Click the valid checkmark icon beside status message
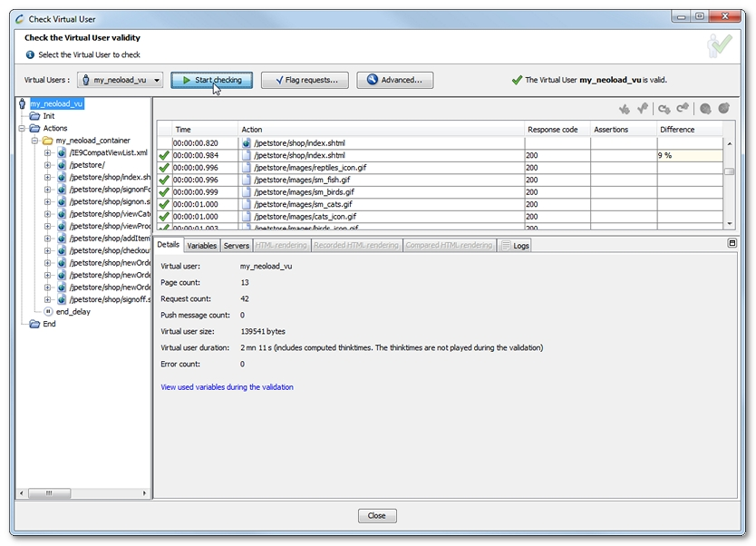 click(517, 80)
